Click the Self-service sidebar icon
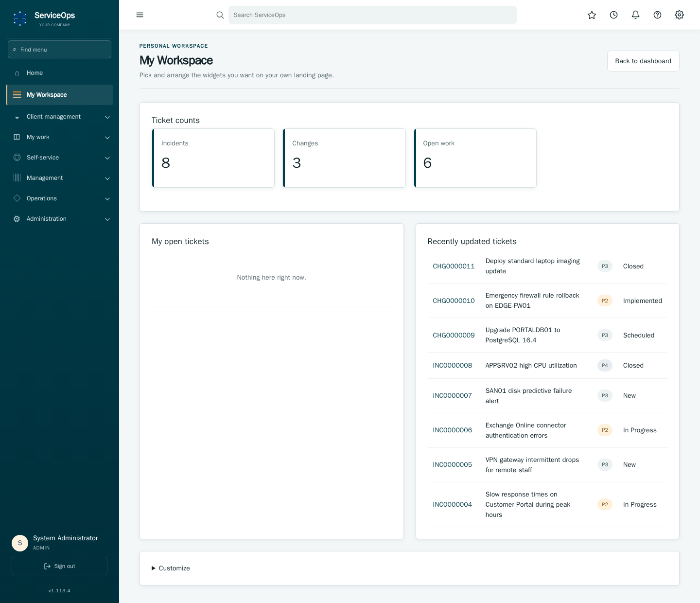 [17, 158]
